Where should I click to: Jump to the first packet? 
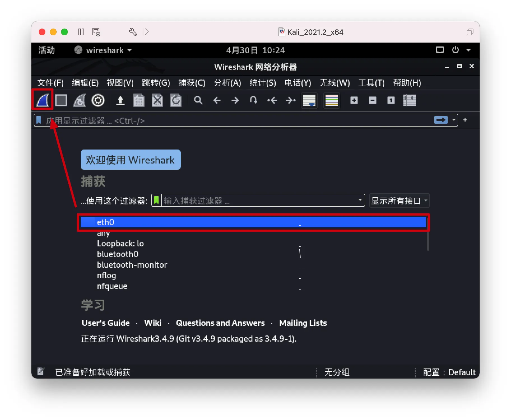(x=272, y=100)
